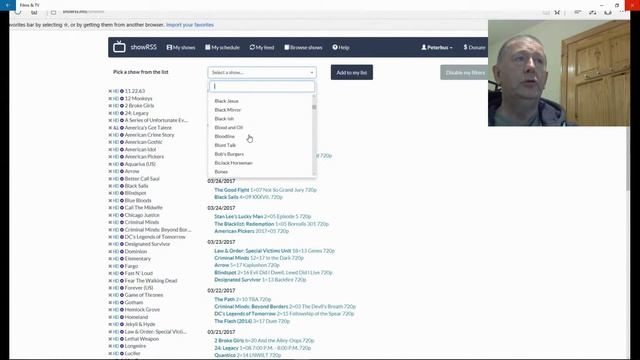
Task: Click round icon beside Designated Survivor
Action: point(122,244)
